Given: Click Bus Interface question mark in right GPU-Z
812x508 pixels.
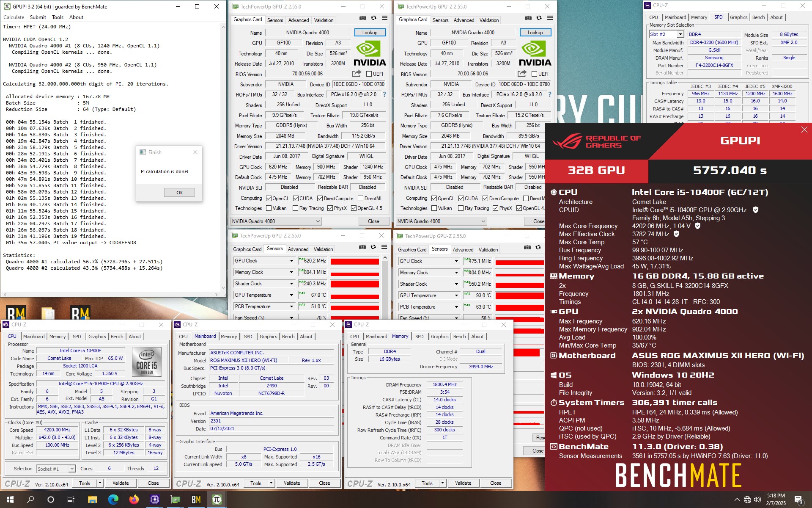Looking at the screenshot, I should 550,94.
